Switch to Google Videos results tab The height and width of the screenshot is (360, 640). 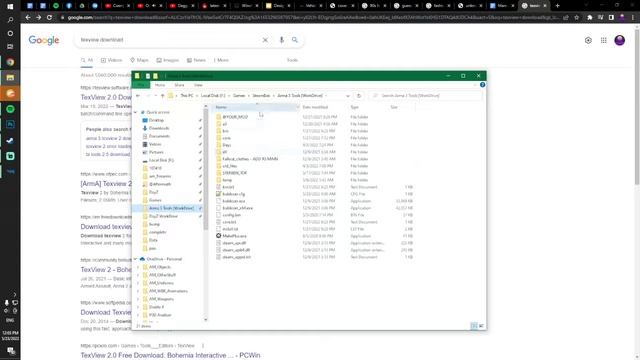point(111,60)
